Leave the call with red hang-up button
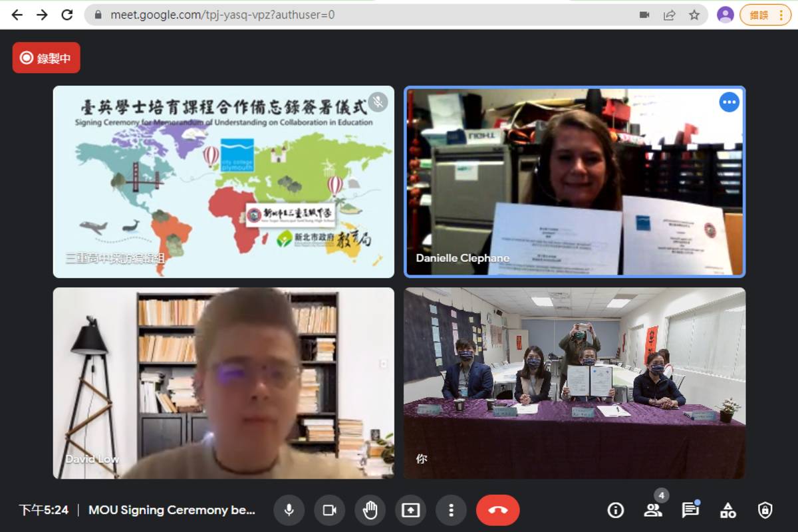Screen dimensions: 798x532 498,510
